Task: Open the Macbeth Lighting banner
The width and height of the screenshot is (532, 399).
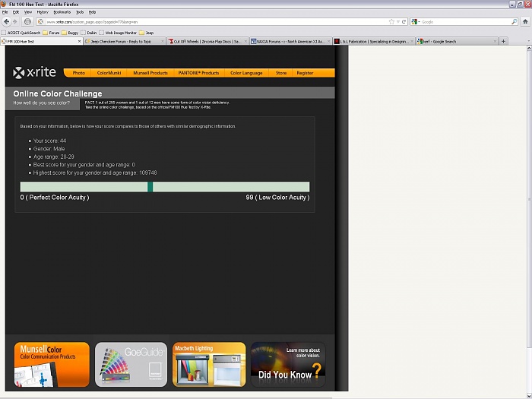Action: 209,364
